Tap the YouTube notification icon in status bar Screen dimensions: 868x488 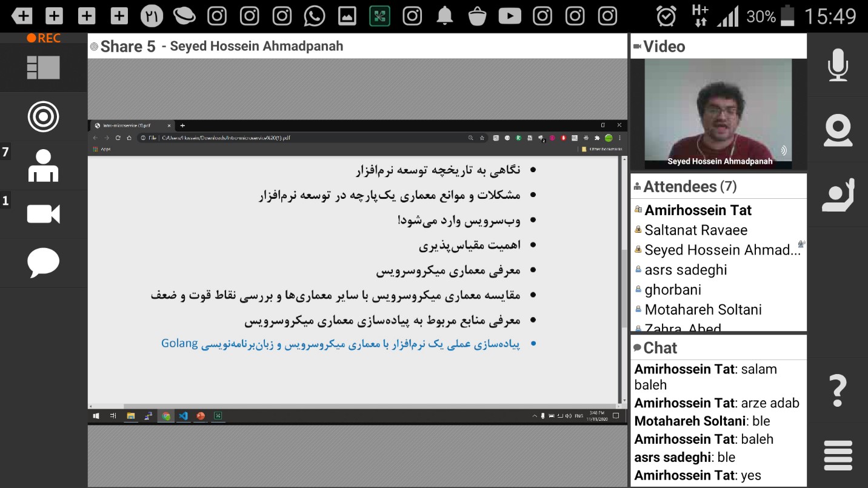pyautogui.click(x=510, y=16)
